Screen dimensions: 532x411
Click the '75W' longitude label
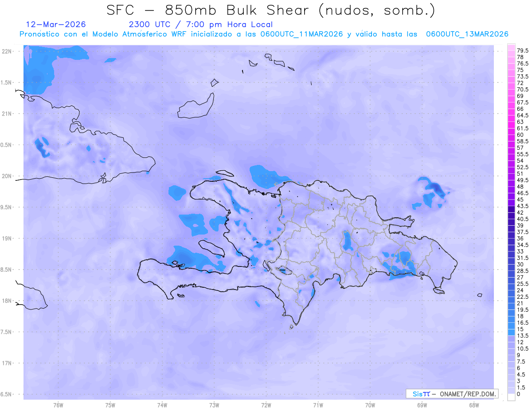(x=110, y=405)
